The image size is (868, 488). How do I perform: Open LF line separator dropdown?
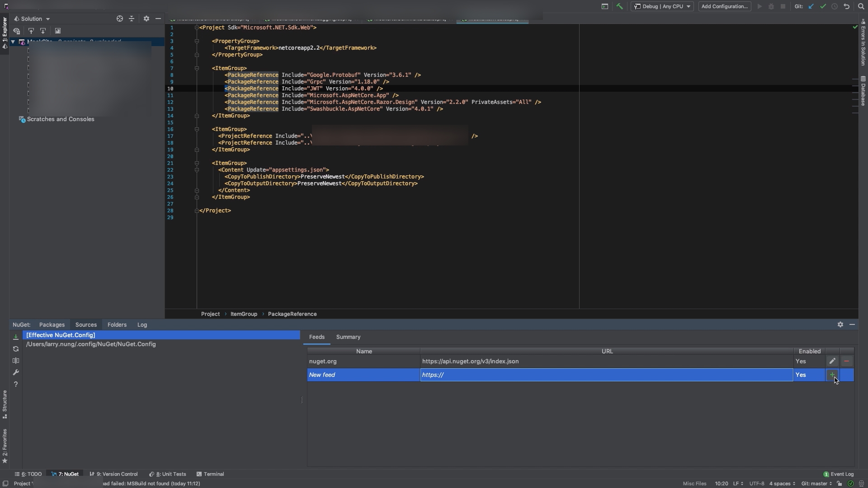tap(738, 483)
